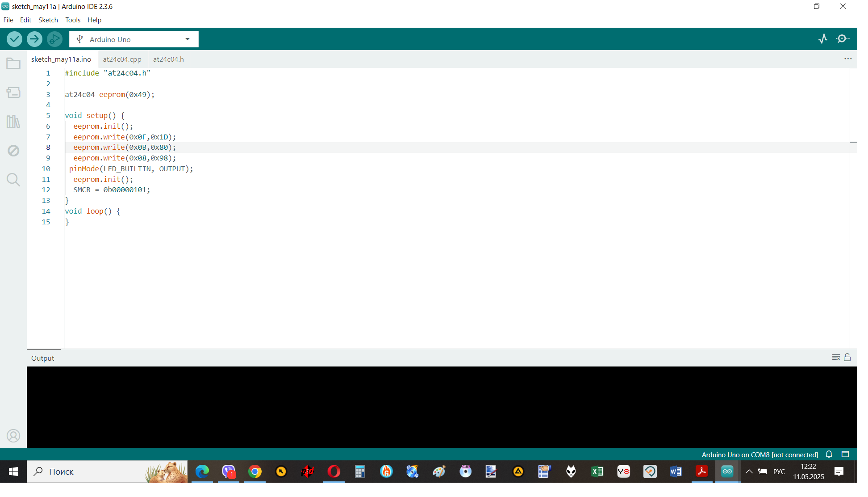The width and height of the screenshot is (868, 497).
Task: Open the Boards Manager sidebar
Action: [13, 93]
